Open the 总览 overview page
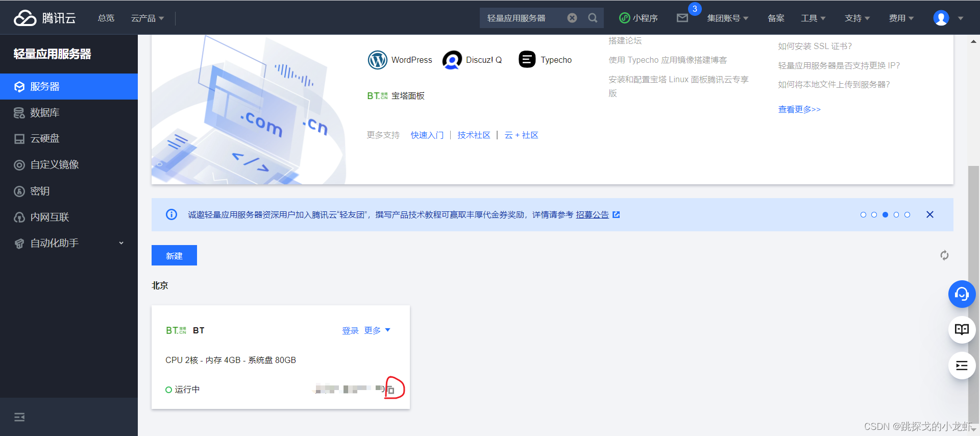This screenshot has width=980, height=436. click(106, 18)
